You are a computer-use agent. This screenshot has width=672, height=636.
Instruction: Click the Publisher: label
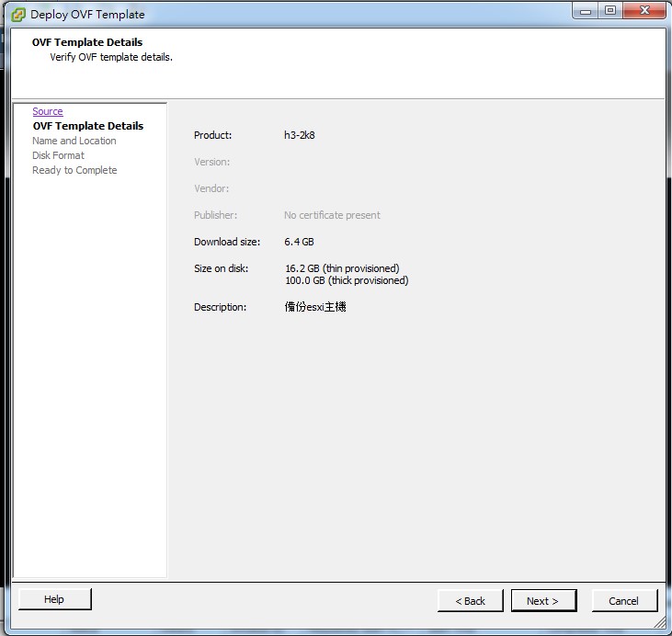(x=215, y=215)
